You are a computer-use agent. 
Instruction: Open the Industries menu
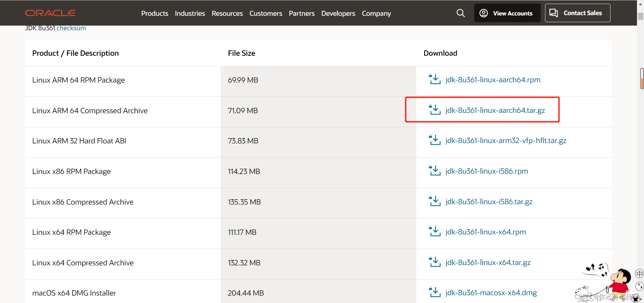190,13
